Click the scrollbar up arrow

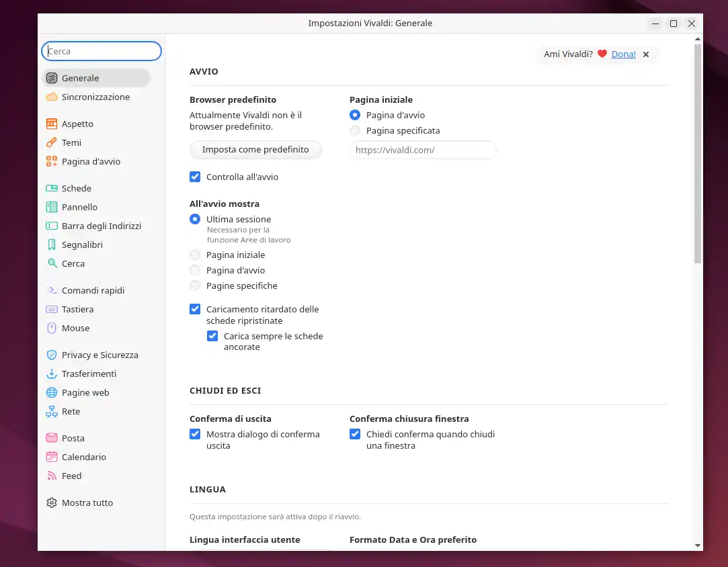point(697,40)
